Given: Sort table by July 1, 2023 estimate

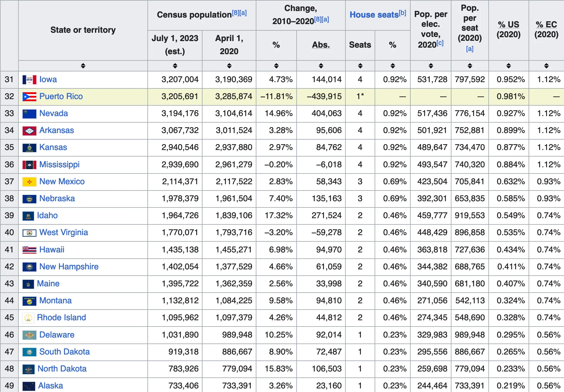Looking at the screenshot, I should pos(175,66).
